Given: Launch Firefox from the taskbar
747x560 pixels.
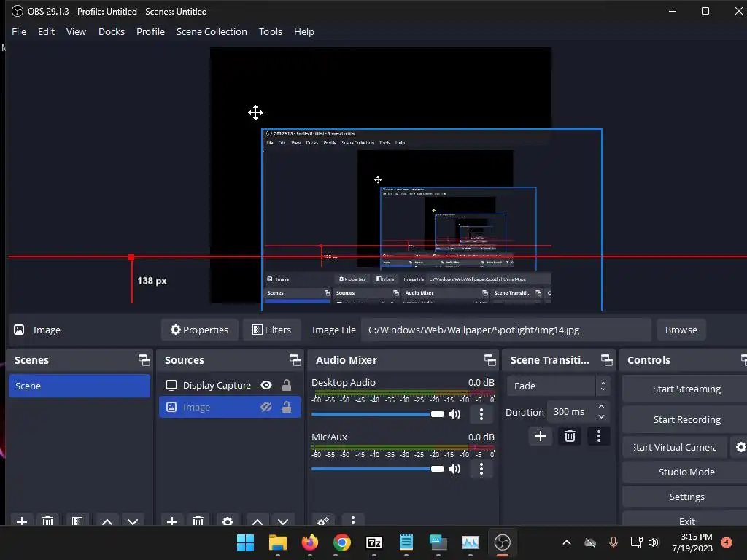Looking at the screenshot, I should click(x=309, y=542).
